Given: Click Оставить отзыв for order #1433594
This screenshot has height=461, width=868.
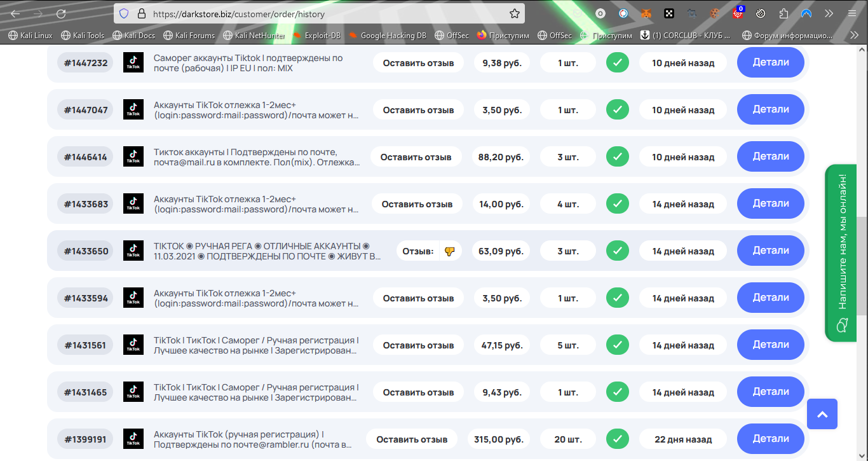Looking at the screenshot, I should pos(418,298).
